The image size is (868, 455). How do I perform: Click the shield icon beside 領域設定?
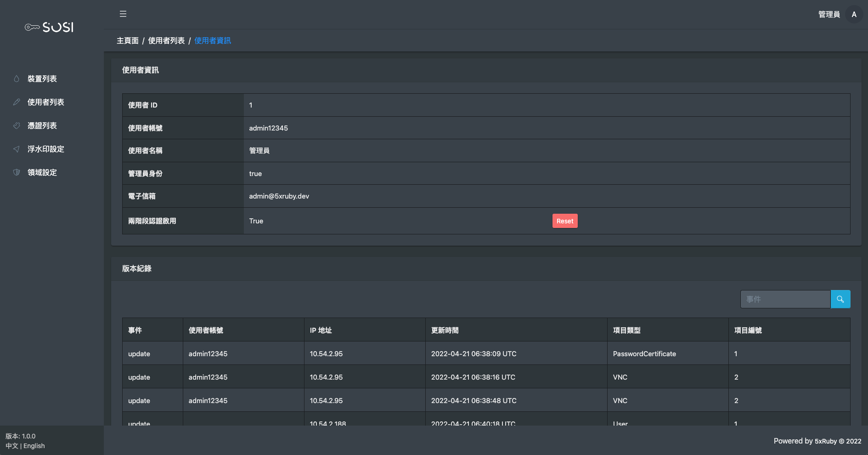[x=17, y=172]
